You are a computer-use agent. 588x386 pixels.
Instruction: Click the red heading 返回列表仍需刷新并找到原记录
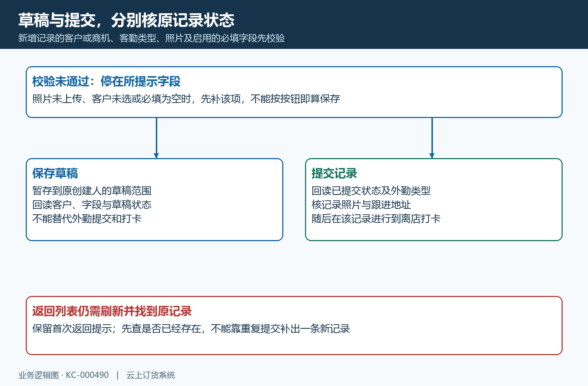[112, 311]
